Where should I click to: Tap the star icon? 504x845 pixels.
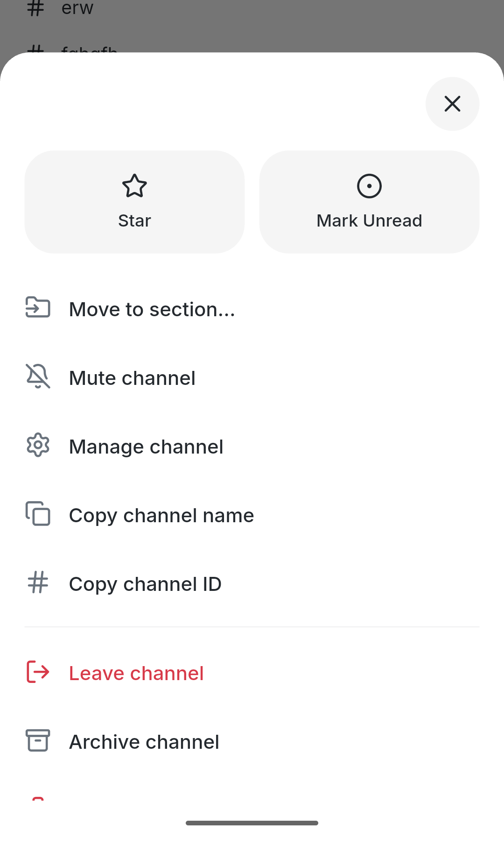tap(134, 186)
